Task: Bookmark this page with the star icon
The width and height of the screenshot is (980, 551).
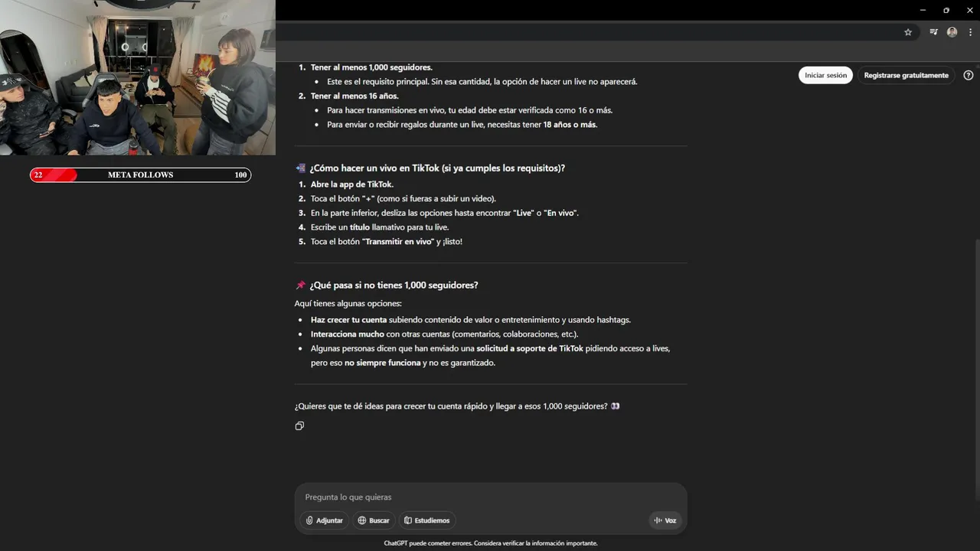Action: pyautogui.click(x=908, y=32)
